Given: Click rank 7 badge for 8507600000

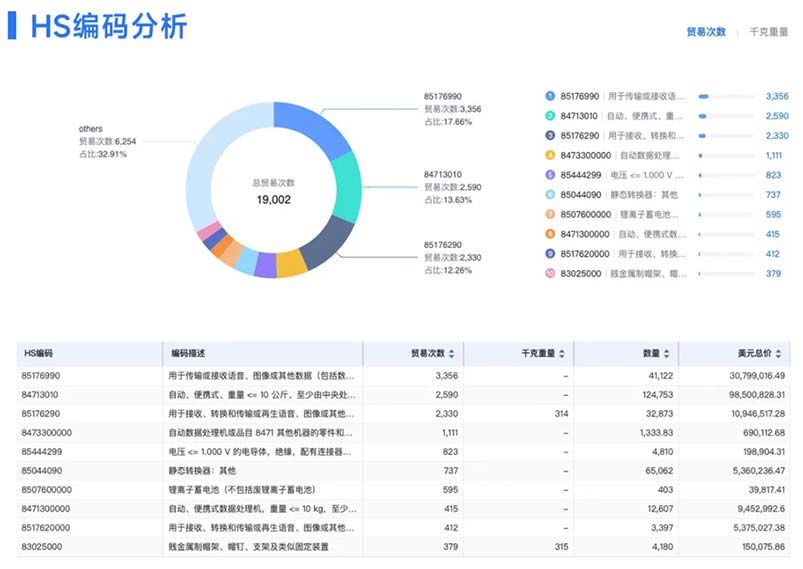Looking at the screenshot, I should coord(550,214).
